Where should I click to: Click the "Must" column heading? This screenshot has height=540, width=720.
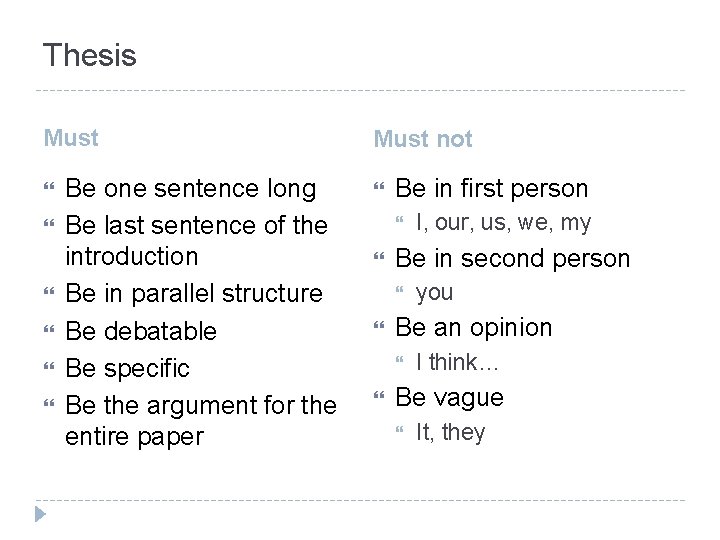(71, 138)
